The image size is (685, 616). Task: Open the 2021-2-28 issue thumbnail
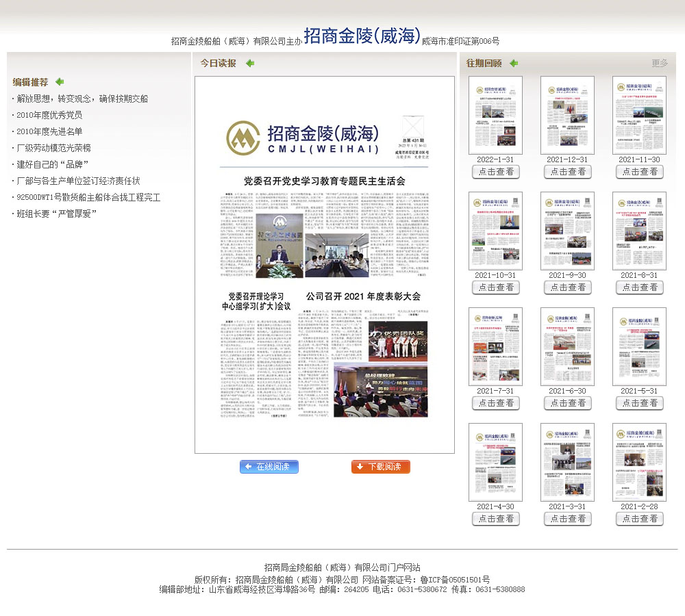tap(640, 462)
